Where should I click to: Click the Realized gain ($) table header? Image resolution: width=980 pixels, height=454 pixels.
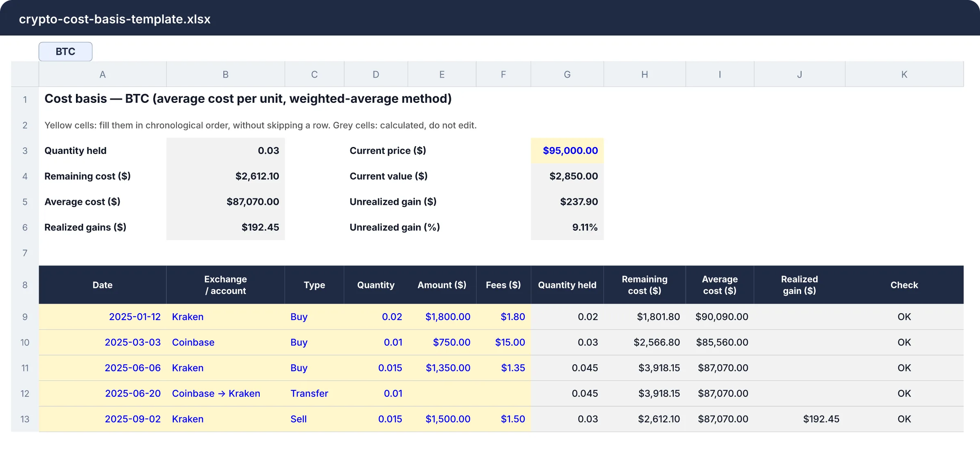coord(800,285)
